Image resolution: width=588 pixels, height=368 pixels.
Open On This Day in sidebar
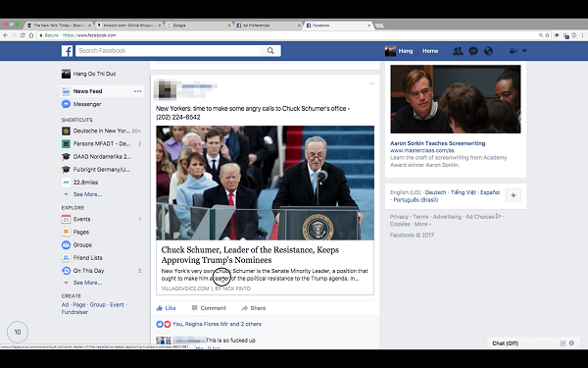pos(88,271)
